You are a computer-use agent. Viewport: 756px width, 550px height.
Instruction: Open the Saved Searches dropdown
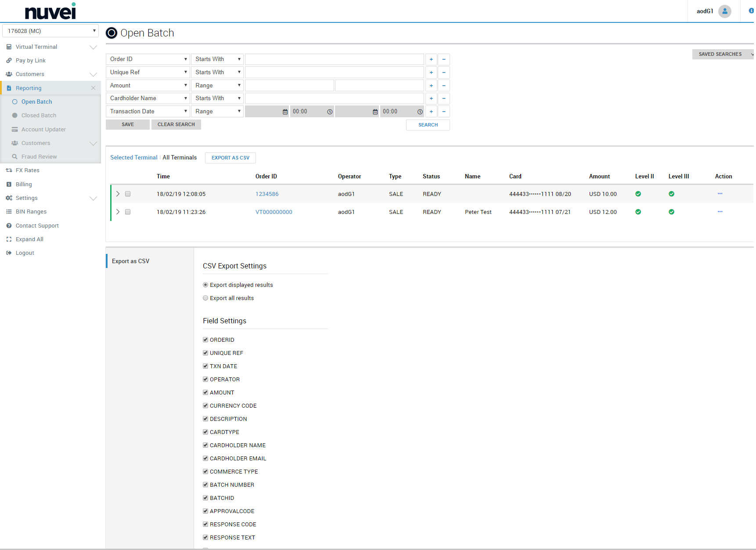pos(723,54)
